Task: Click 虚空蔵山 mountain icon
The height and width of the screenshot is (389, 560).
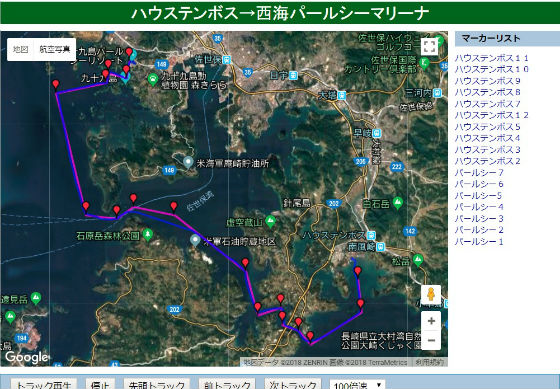Action: 270,221
